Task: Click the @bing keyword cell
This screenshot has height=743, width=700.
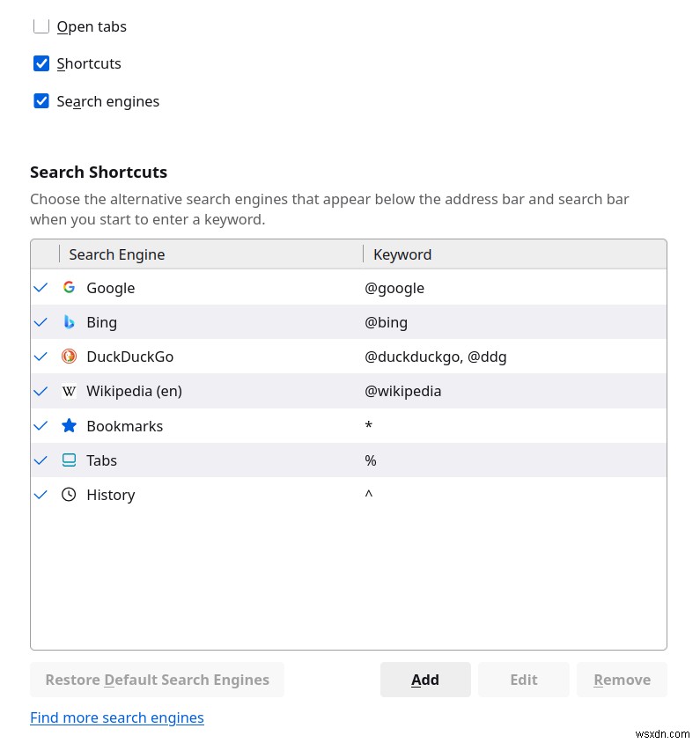Action: pyautogui.click(x=386, y=322)
